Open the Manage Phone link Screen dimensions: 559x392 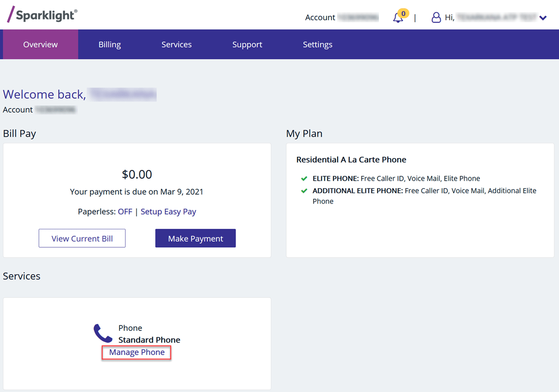pos(136,352)
